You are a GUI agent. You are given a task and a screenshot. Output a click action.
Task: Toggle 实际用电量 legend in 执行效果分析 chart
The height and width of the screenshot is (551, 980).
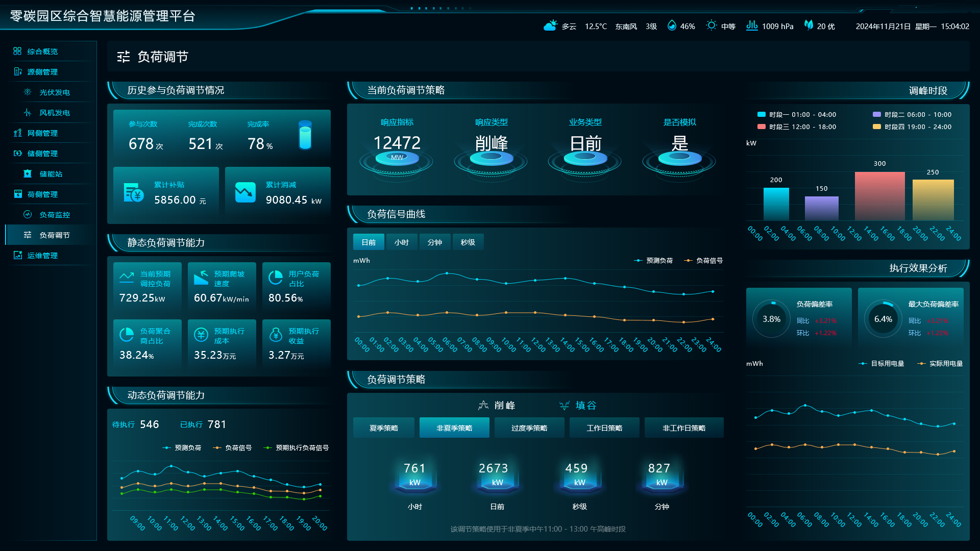(940, 364)
